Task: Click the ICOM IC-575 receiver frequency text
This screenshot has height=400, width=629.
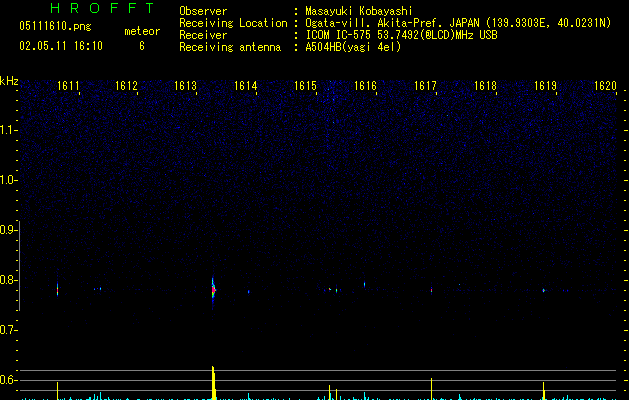Action: click(402, 35)
